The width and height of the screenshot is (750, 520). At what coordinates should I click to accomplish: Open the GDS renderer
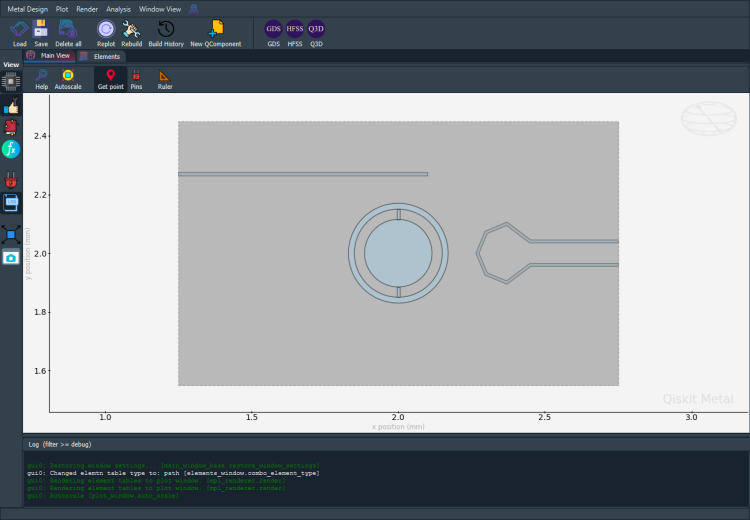coord(274,33)
